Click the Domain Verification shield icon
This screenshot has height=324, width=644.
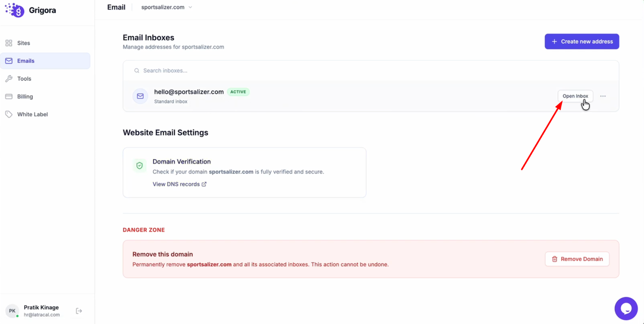click(x=139, y=166)
